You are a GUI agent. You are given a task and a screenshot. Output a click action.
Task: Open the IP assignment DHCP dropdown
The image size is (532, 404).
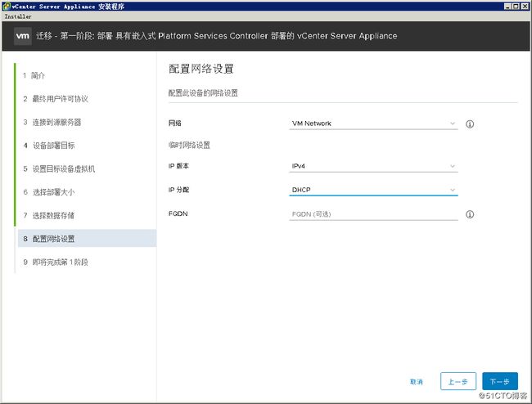[x=373, y=190]
